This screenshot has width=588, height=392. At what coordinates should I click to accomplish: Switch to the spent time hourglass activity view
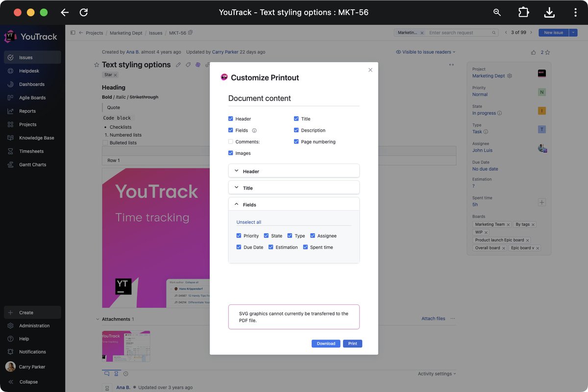tap(117, 373)
